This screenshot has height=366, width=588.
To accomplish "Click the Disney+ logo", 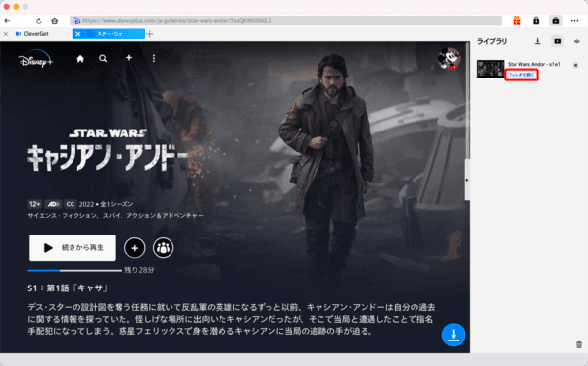I will point(35,59).
